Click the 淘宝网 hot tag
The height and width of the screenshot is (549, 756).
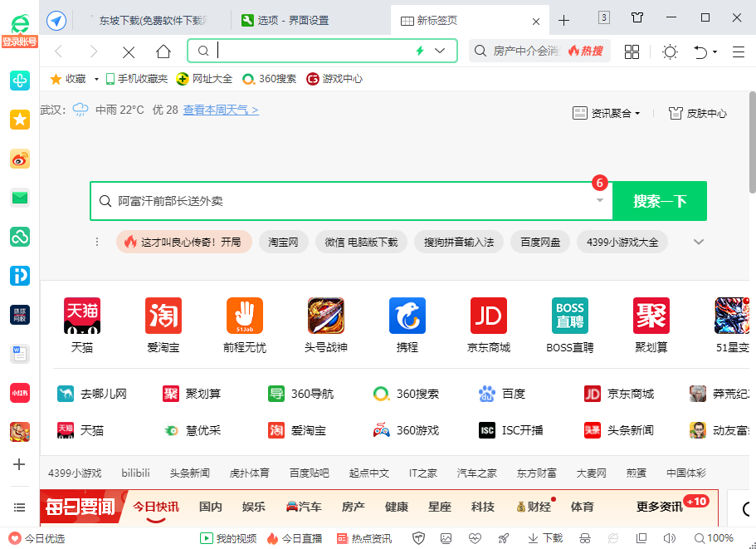pyautogui.click(x=284, y=243)
